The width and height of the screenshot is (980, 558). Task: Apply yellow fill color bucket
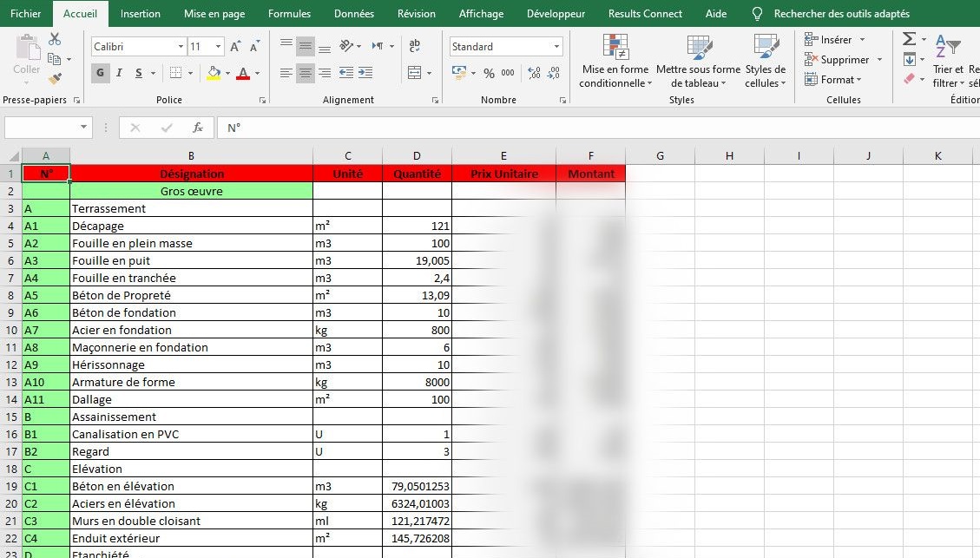click(214, 73)
